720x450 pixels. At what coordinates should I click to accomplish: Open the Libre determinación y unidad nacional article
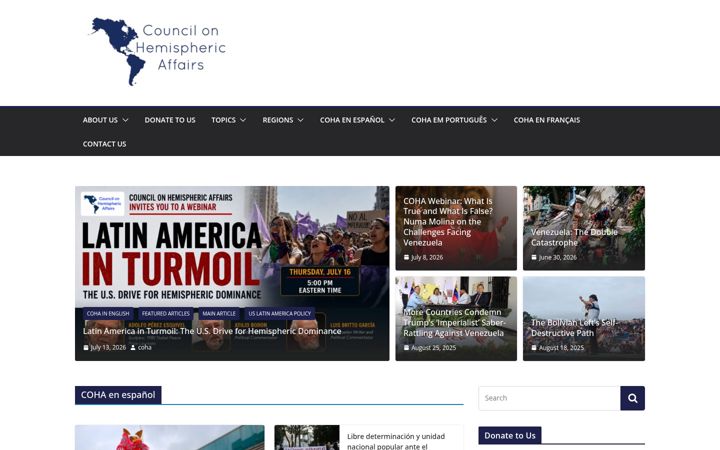[396, 441]
